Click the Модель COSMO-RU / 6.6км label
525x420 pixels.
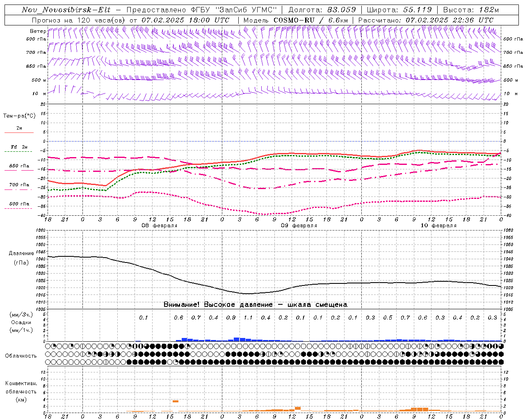click(296, 20)
